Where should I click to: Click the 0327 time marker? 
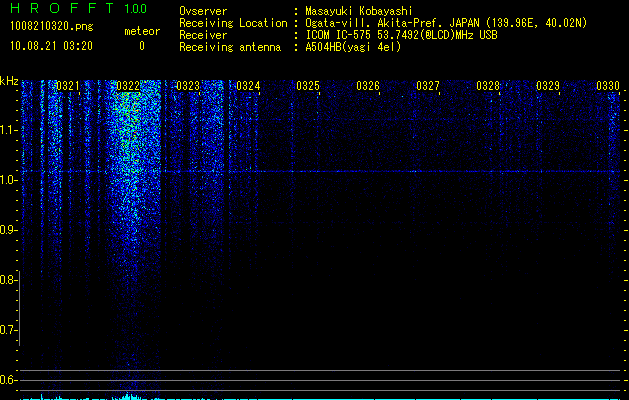[x=428, y=86]
